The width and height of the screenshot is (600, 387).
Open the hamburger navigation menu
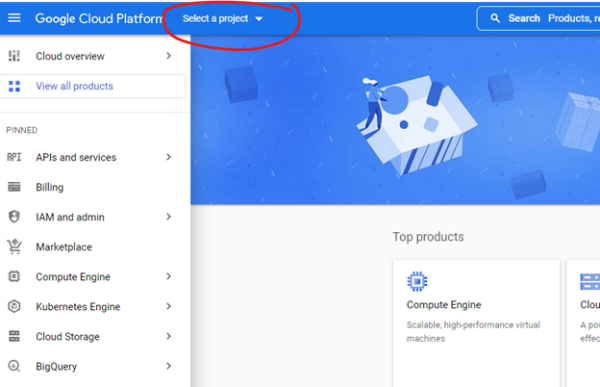(14, 18)
